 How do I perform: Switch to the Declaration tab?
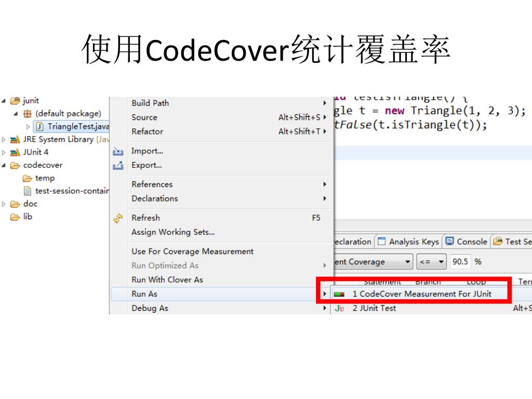point(353,242)
